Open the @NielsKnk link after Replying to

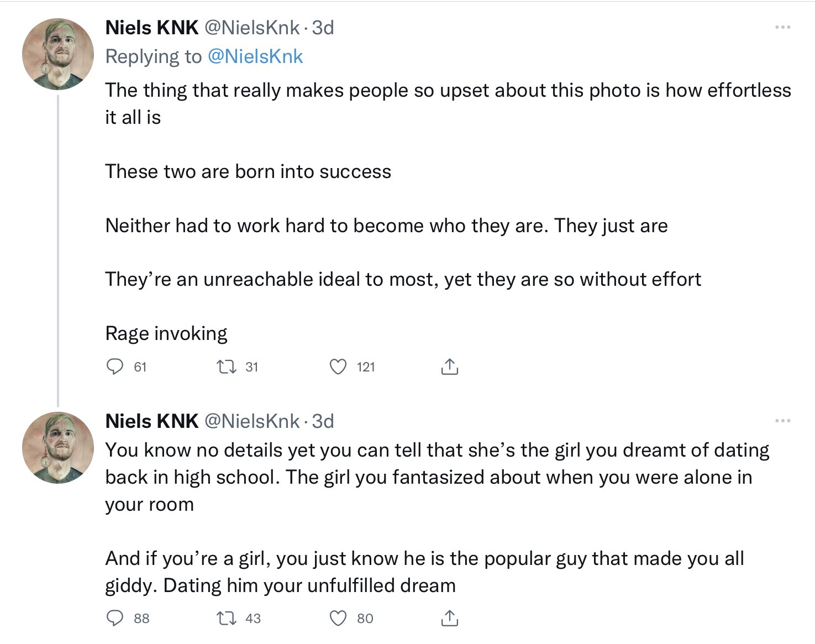click(x=255, y=56)
